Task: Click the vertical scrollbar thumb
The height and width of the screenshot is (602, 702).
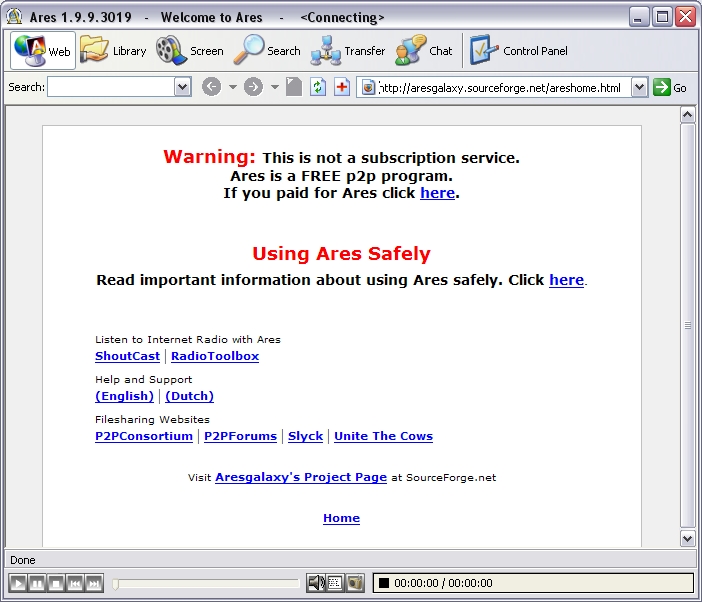Action: [x=687, y=325]
